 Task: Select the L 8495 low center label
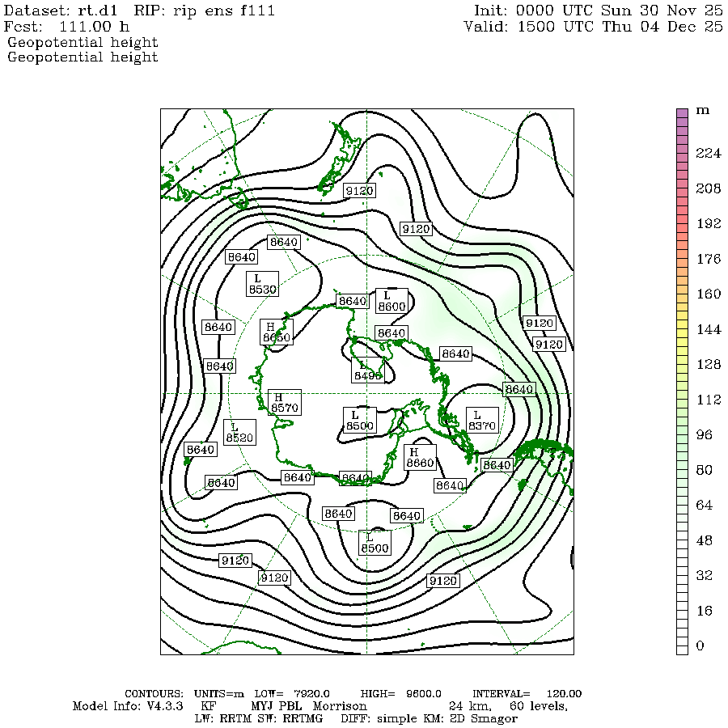(367, 370)
